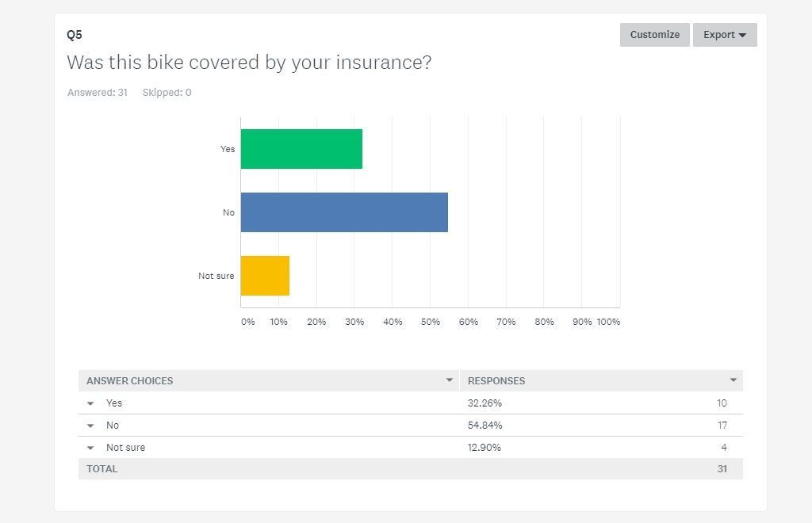Click the green Yes bar in chart
This screenshot has width=812, height=523.
coord(301,149)
